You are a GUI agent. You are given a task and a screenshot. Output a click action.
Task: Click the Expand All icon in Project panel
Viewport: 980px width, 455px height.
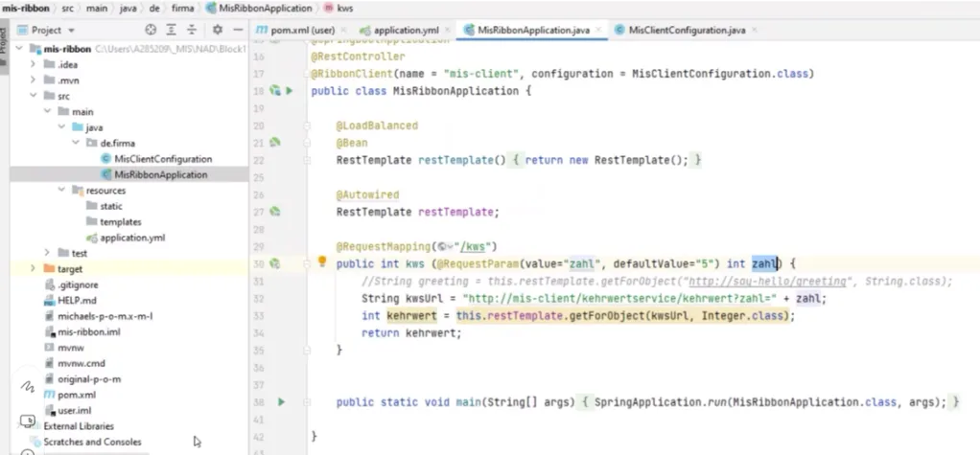172,30
